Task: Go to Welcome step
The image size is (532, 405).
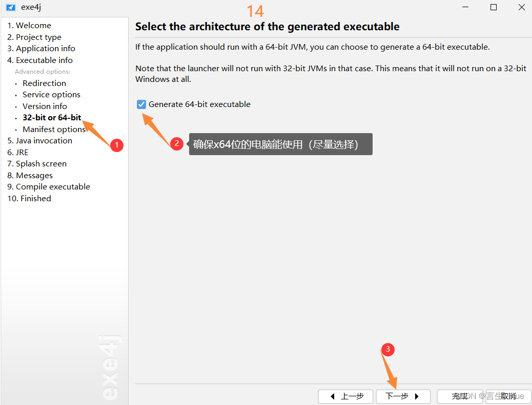Action: click(x=29, y=26)
